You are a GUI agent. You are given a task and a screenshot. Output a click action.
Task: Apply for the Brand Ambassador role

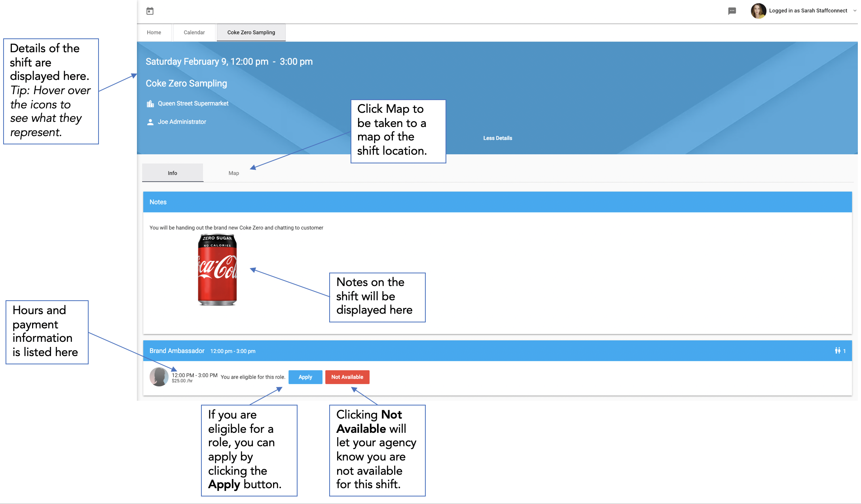tap(305, 377)
